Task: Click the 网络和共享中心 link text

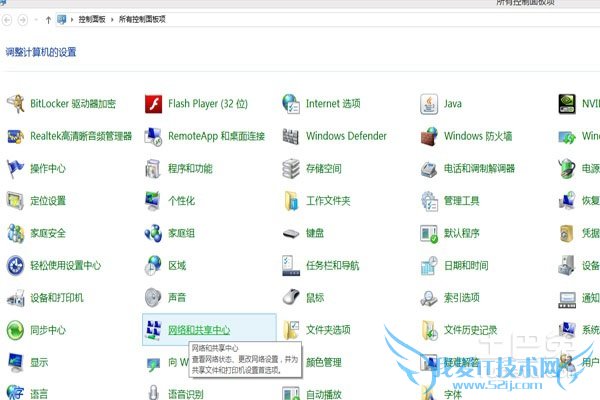Action: tap(199, 330)
